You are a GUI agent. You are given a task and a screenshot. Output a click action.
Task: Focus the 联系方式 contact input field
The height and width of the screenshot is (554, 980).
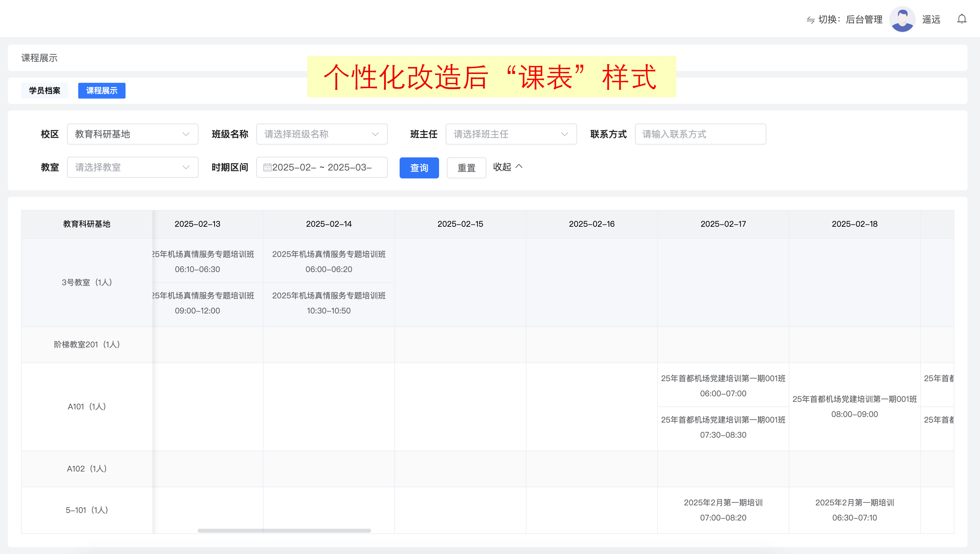700,134
